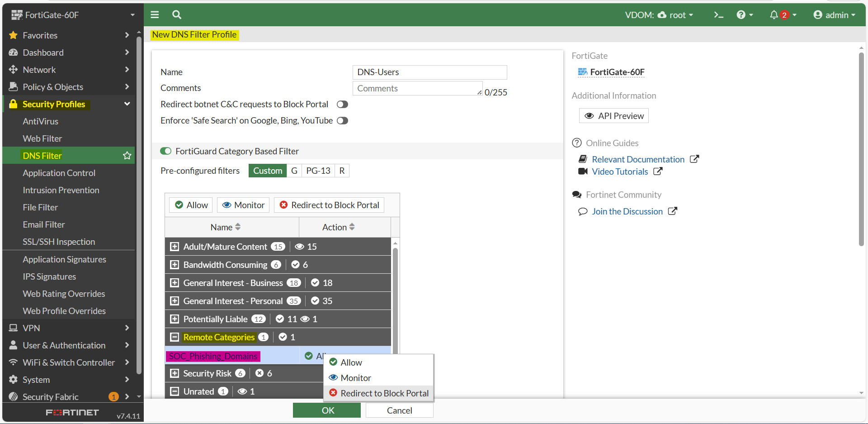Click the Fortinet logo at sidebar bottom

click(x=72, y=412)
